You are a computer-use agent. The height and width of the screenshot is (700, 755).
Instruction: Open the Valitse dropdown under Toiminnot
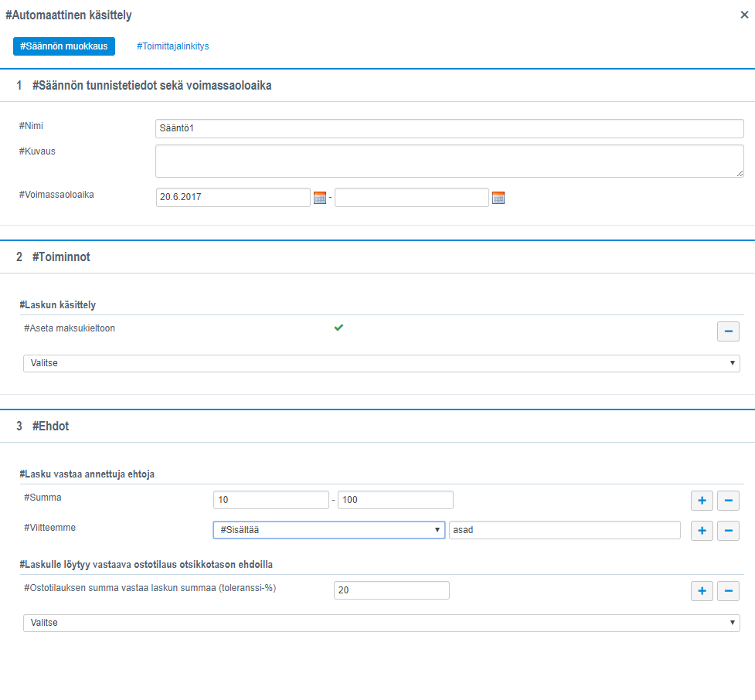[381, 363]
